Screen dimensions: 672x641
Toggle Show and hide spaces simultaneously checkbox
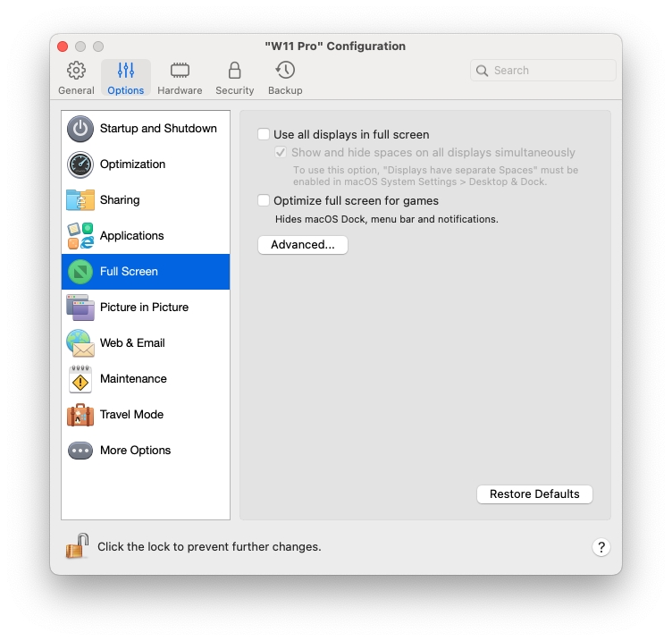(281, 153)
